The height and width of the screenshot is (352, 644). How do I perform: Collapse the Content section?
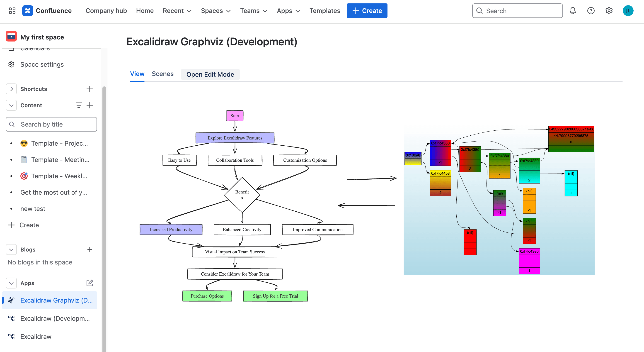(x=11, y=105)
